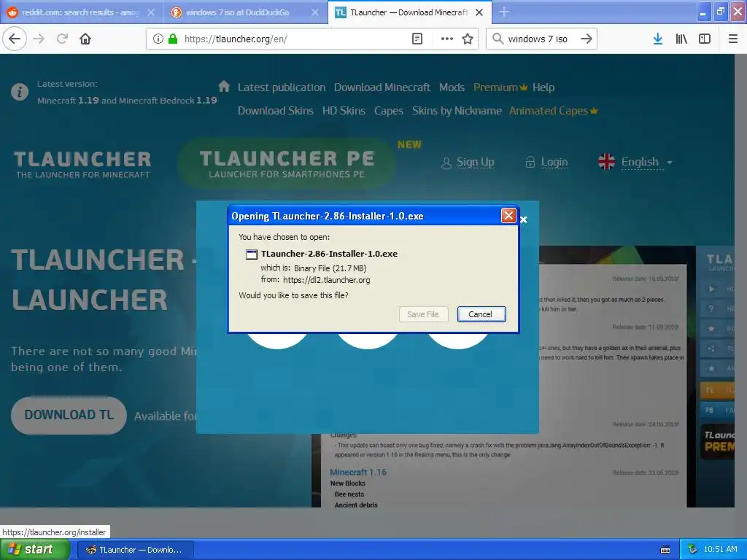This screenshot has width=747, height=560.
Task: Close the DuckDuckGo windows 7 iso tab
Action: 315,12
